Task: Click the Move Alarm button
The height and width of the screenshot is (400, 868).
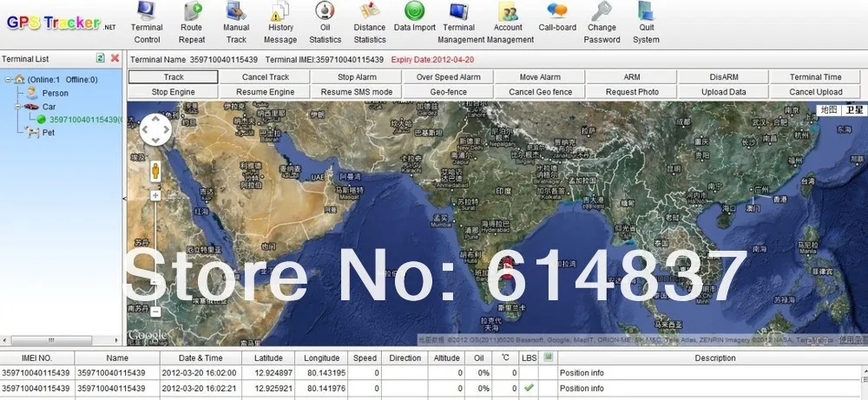Action: (x=540, y=77)
